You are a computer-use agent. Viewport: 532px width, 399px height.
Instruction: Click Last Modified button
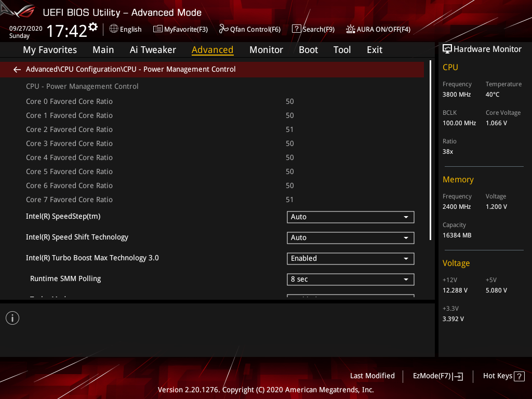pyautogui.click(x=372, y=376)
